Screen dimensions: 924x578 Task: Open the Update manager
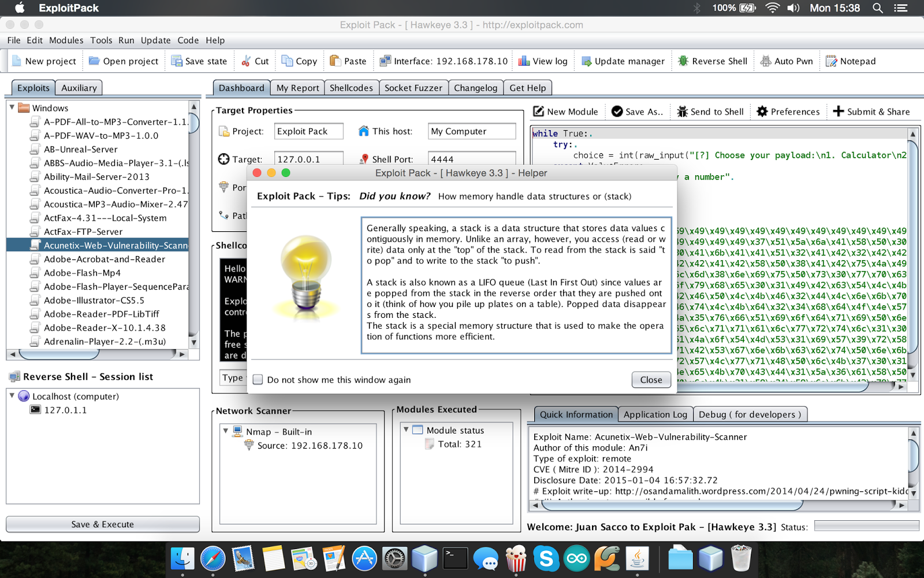click(623, 61)
